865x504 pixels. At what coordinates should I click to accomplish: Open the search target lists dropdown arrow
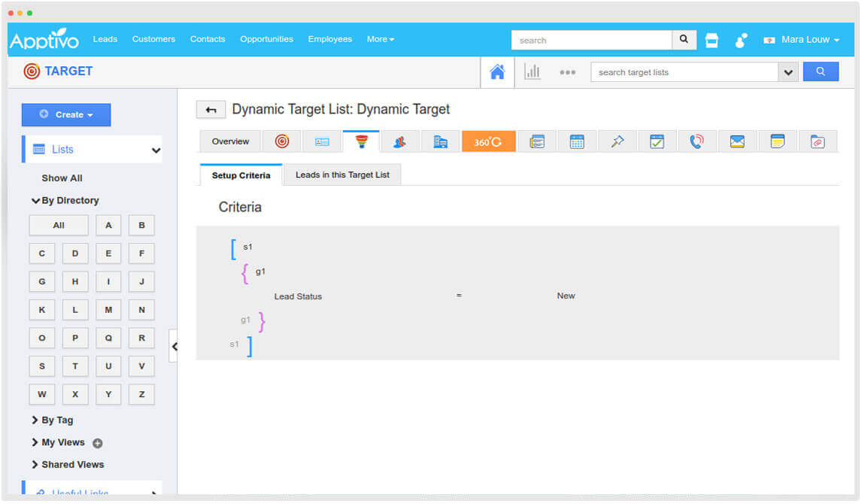pos(788,72)
